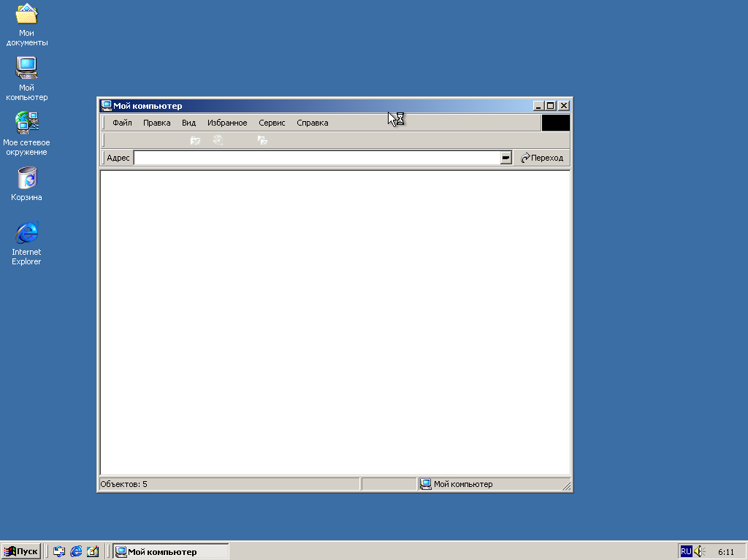Open the Вид menu
The width and height of the screenshot is (748, 560).
pyautogui.click(x=188, y=123)
